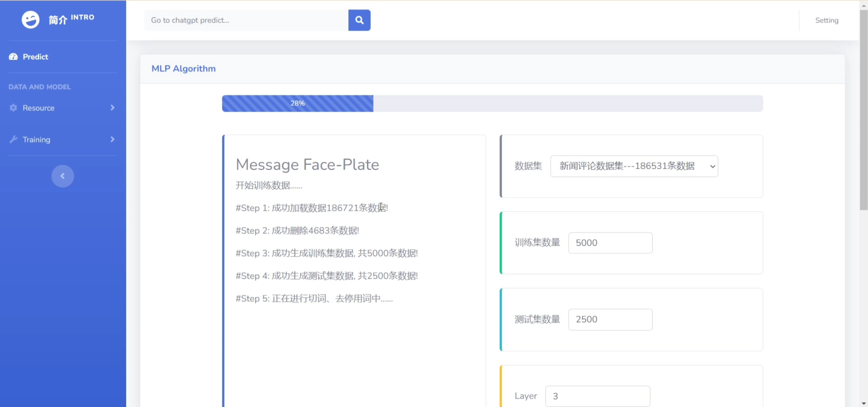868x407 pixels.
Task: Click the #Step 1 loaded 186721 data line
Action: click(x=312, y=208)
